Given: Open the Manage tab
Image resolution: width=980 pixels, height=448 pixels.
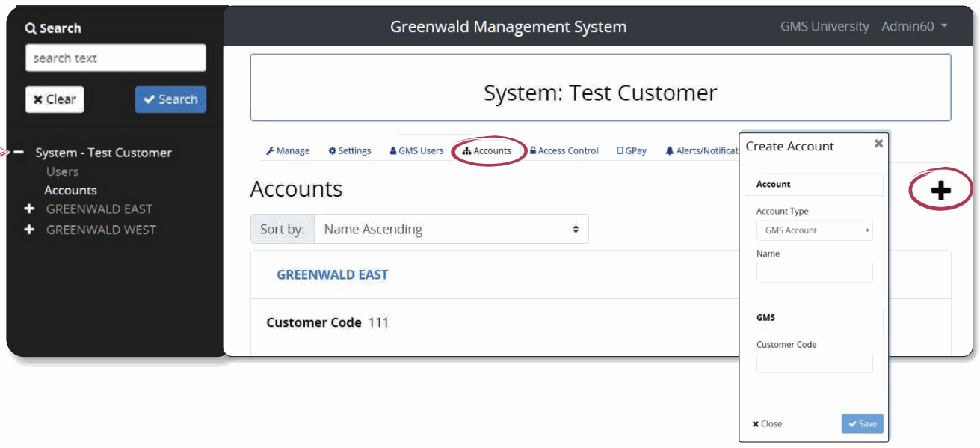Looking at the screenshot, I should coord(288,150).
